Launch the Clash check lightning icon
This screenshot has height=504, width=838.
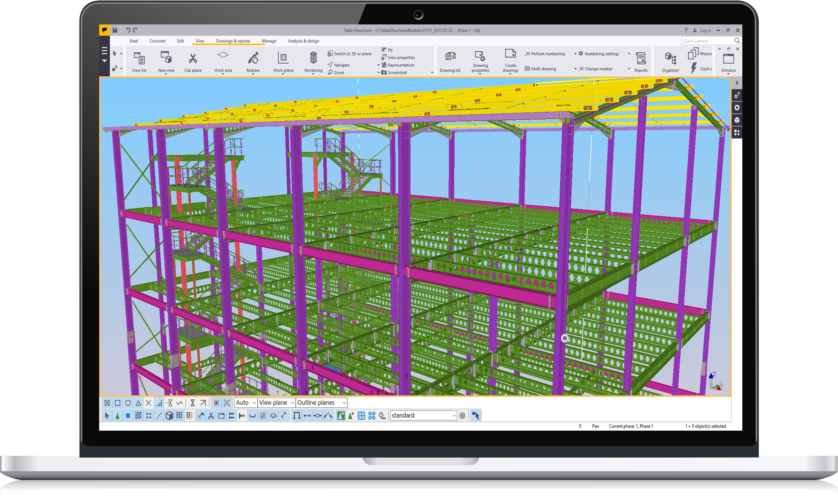[694, 68]
